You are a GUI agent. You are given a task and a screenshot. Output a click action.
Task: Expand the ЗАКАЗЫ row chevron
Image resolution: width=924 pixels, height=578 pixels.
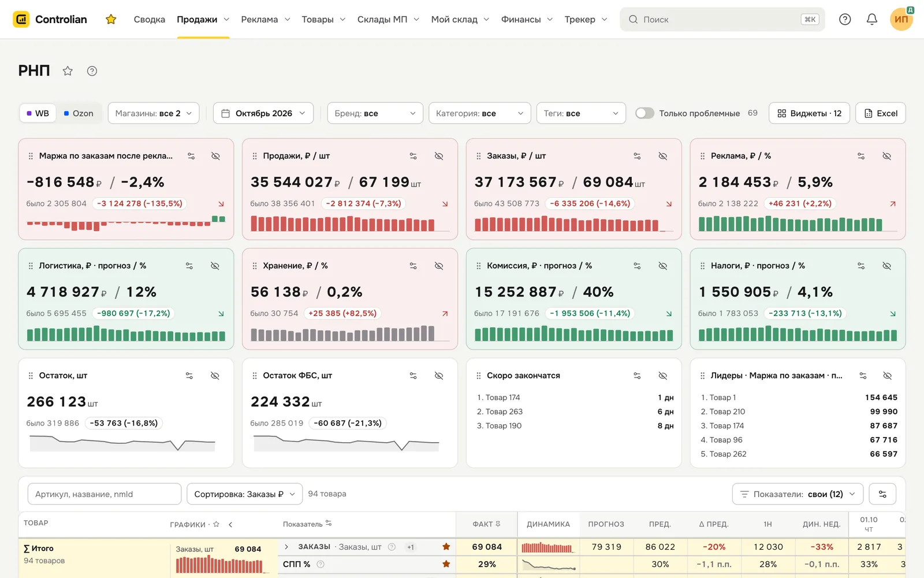pyautogui.click(x=286, y=547)
